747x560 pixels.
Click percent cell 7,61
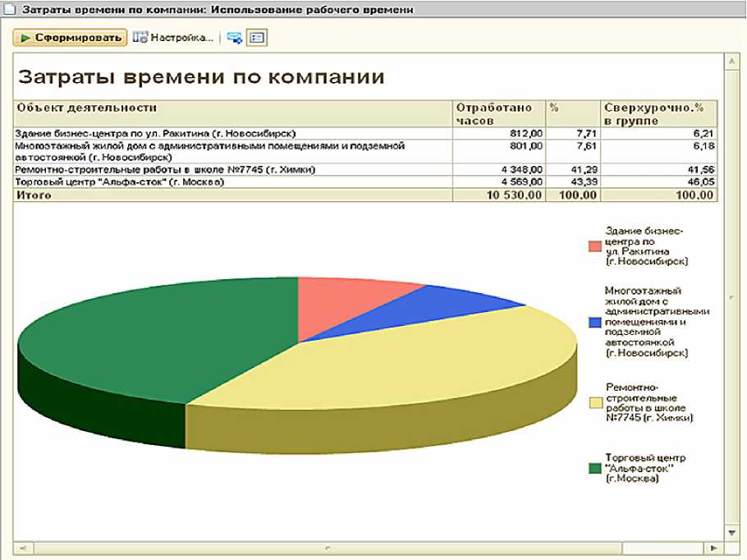tap(586, 146)
